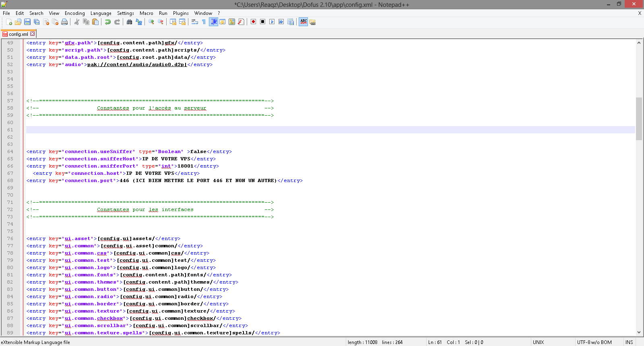Click the Close All toolbar icon
This screenshot has width=644, height=346.
[55, 22]
